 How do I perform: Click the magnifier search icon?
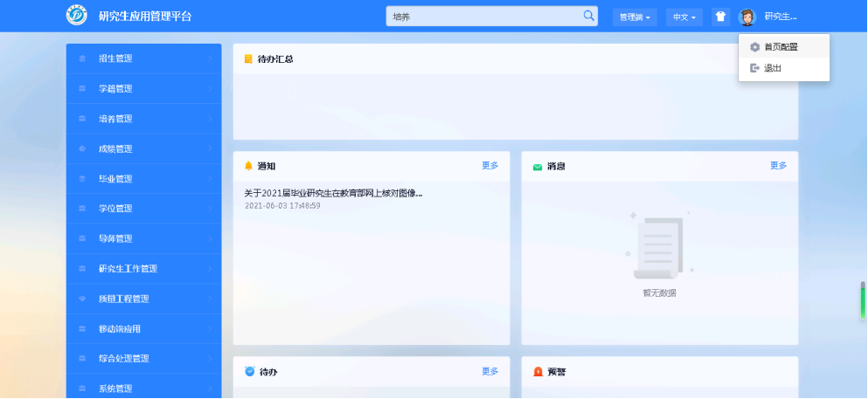click(x=588, y=16)
